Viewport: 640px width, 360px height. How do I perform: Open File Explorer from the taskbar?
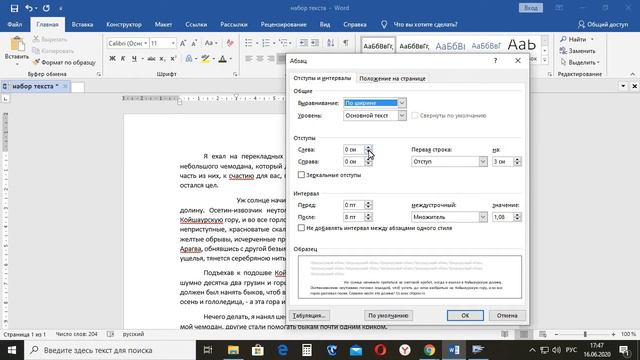[x=233, y=350]
